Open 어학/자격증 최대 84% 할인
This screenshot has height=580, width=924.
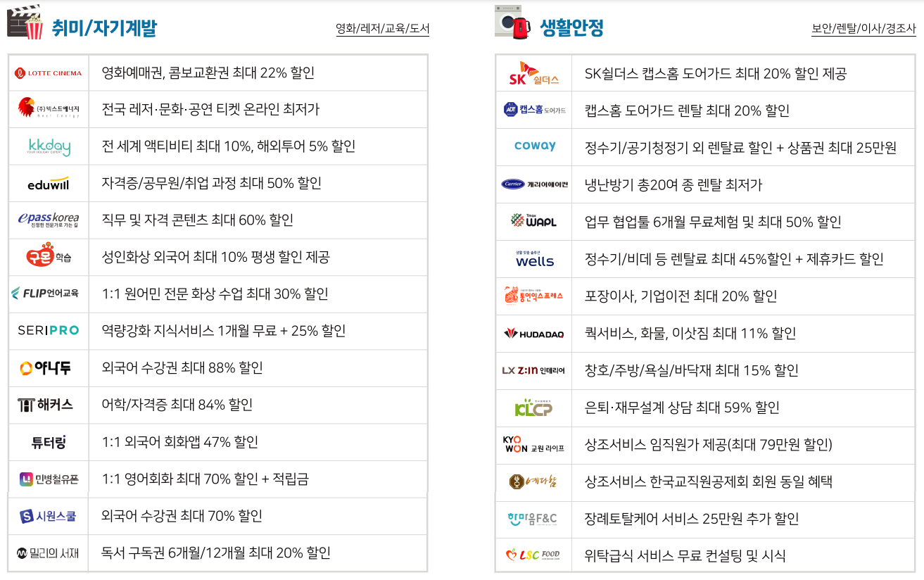click(x=177, y=405)
